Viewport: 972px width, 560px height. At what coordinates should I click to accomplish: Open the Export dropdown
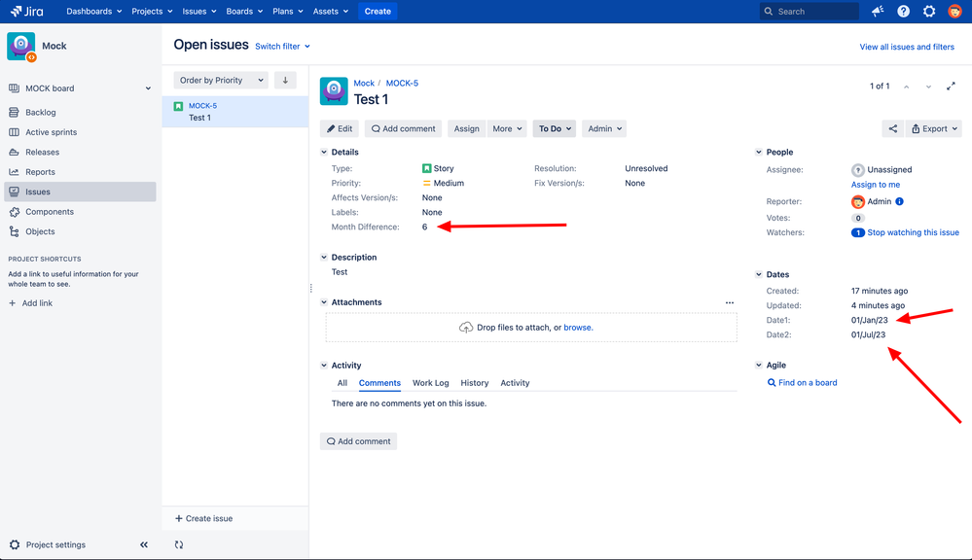[x=933, y=128]
